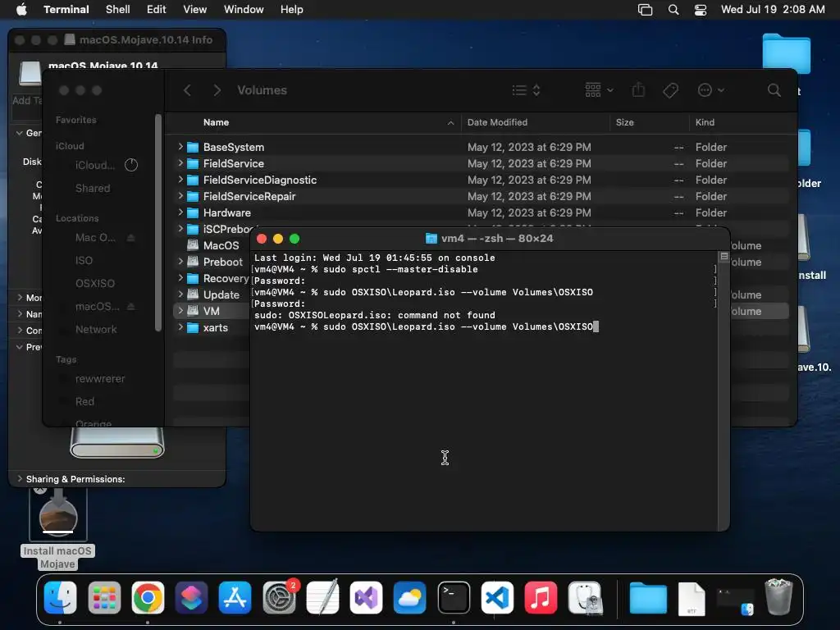Open the Apple menu
Screen dimensions: 840x630
[21, 10]
